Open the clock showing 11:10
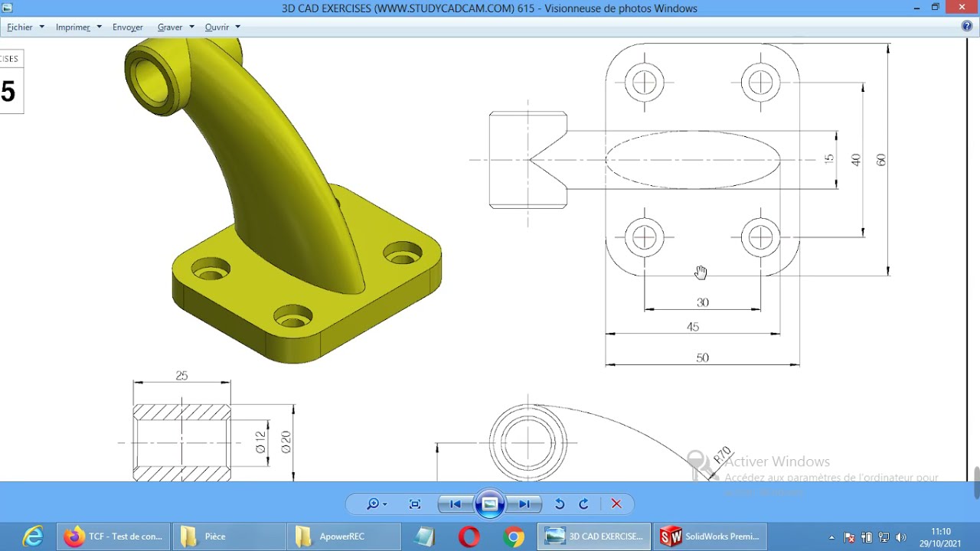This screenshot has width=980, height=551. coord(941,537)
